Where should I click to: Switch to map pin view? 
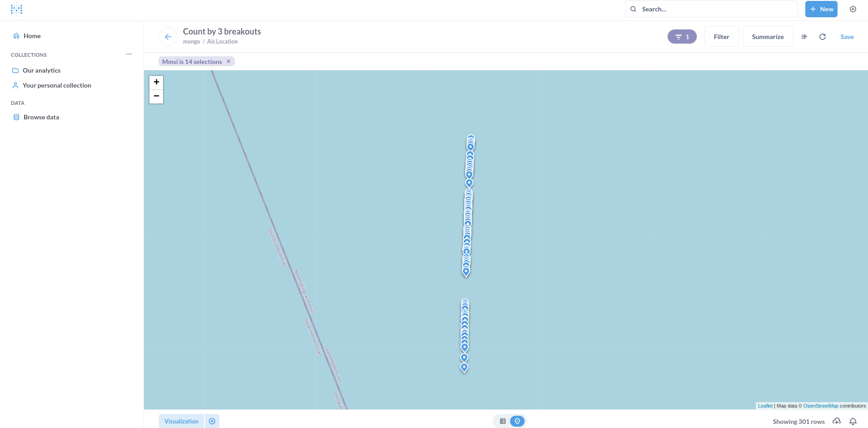[517, 421]
